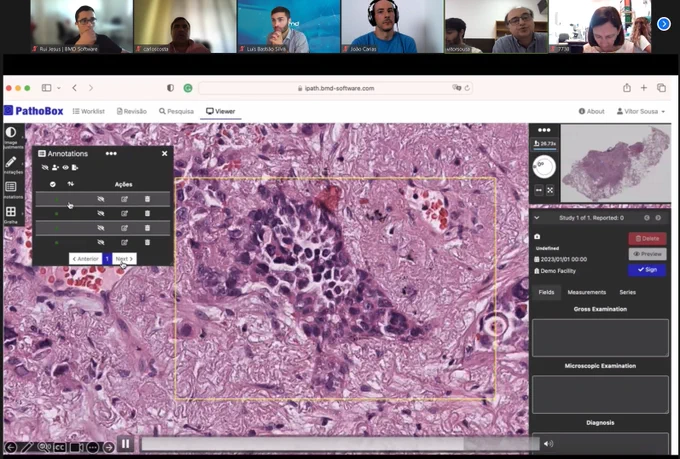The width and height of the screenshot is (680, 459).
Task: Open the Pesquisa search menu
Action: pyautogui.click(x=177, y=111)
